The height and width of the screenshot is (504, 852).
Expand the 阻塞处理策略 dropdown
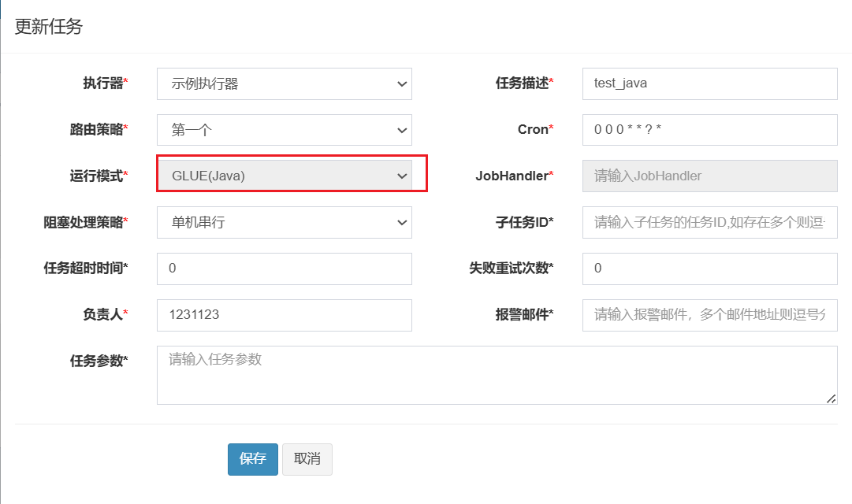point(284,222)
